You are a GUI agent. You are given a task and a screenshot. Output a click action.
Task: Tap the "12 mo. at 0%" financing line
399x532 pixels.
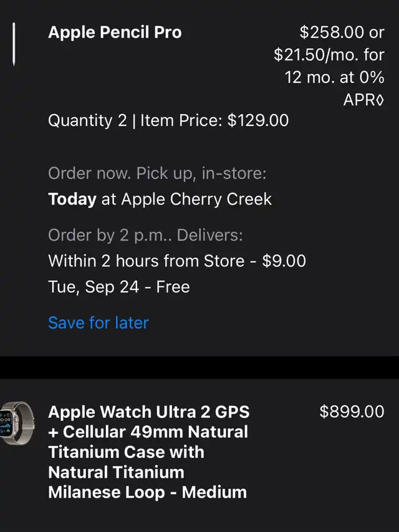334,77
